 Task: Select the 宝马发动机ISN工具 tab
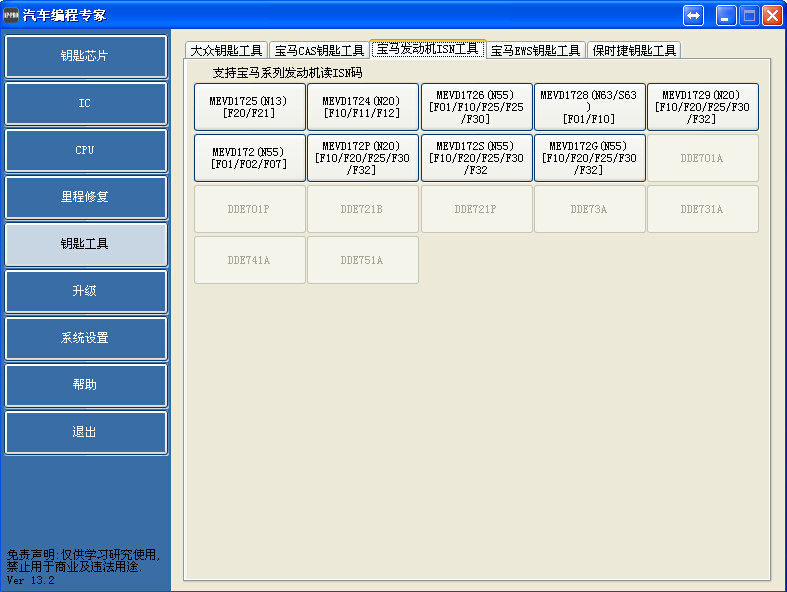(428, 49)
